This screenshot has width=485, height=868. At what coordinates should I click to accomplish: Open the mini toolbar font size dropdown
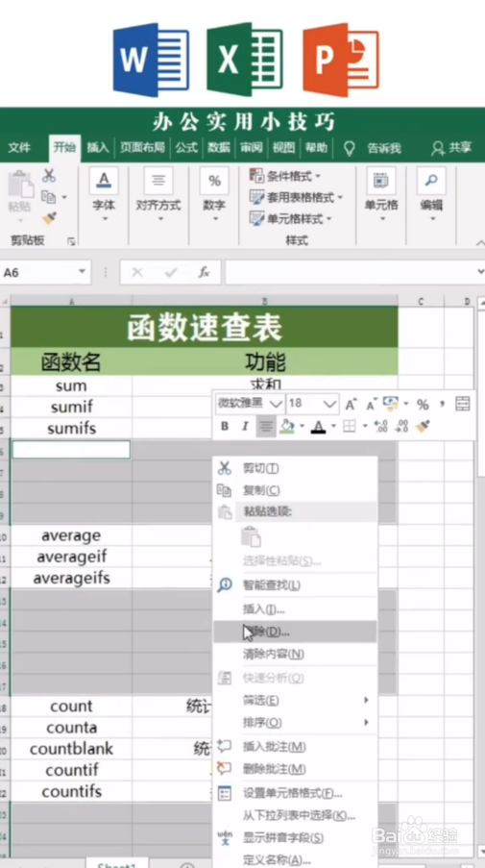(x=330, y=404)
